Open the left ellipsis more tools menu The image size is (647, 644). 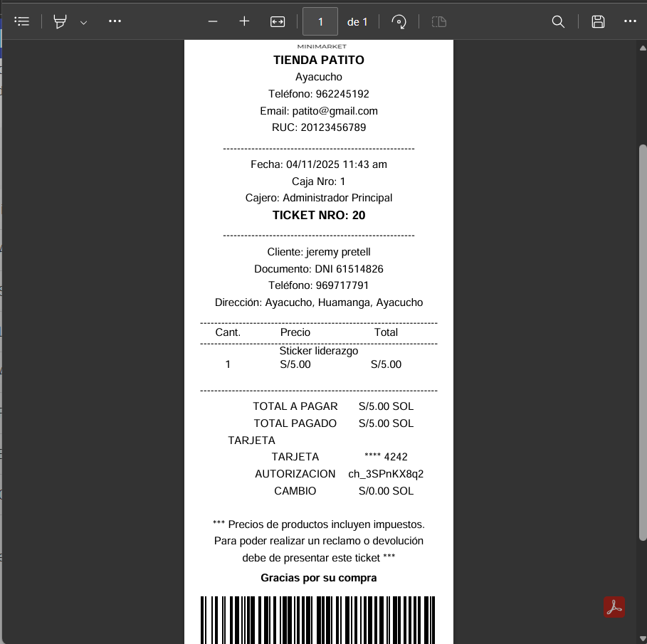(x=115, y=21)
